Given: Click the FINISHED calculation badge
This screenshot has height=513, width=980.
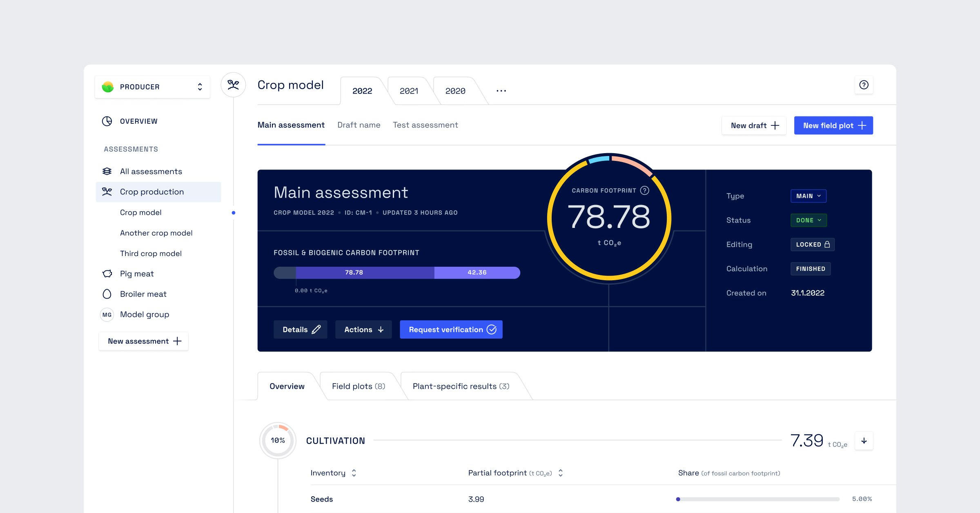Looking at the screenshot, I should click(x=811, y=269).
